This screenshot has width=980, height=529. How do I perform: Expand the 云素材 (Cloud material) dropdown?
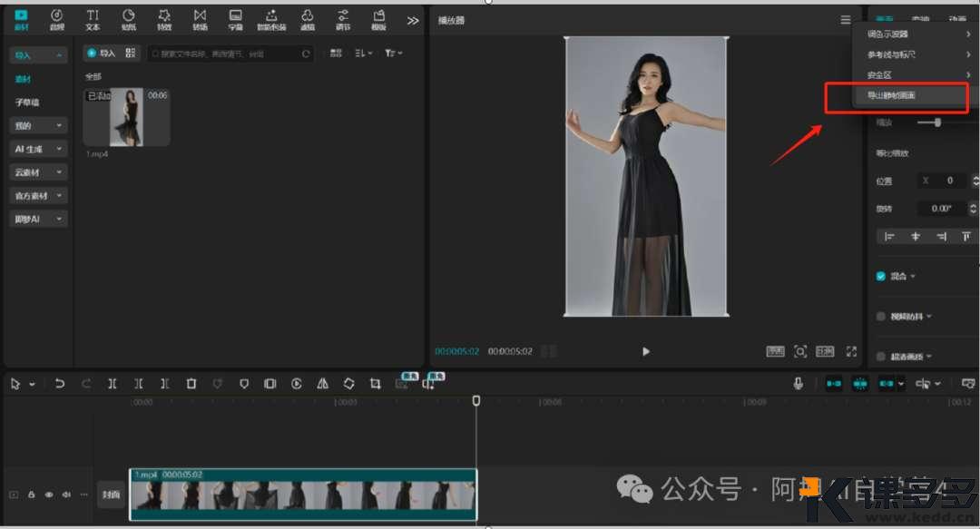[37, 172]
